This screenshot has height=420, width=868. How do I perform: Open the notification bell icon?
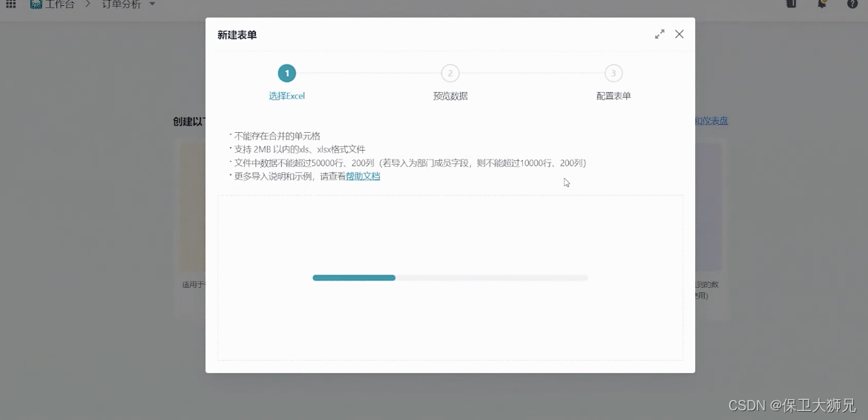[x=822, y=3]
